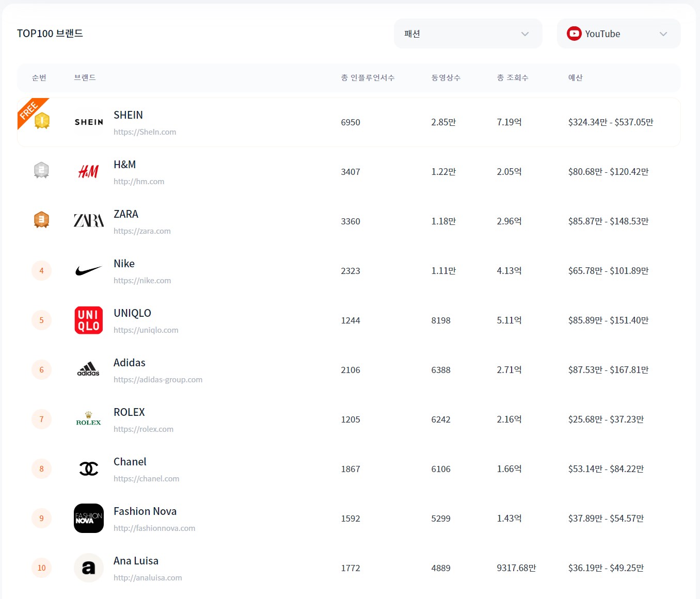
Task: Select the UNIQLO brand name
Action: pos(132,313)
